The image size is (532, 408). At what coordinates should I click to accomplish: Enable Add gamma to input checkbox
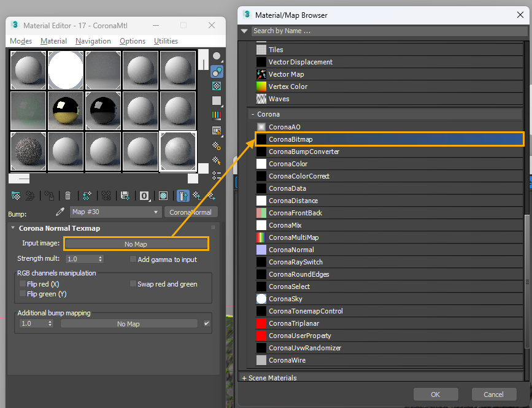133,259
